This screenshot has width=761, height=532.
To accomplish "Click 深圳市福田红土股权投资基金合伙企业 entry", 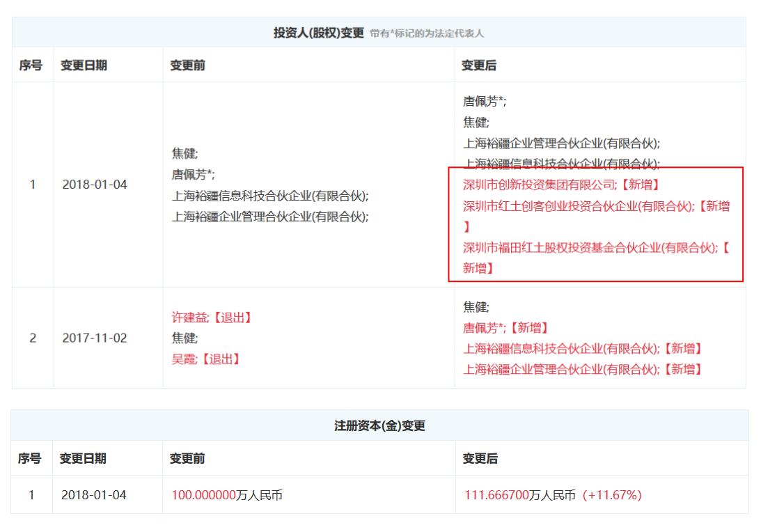I will (597, 258).
